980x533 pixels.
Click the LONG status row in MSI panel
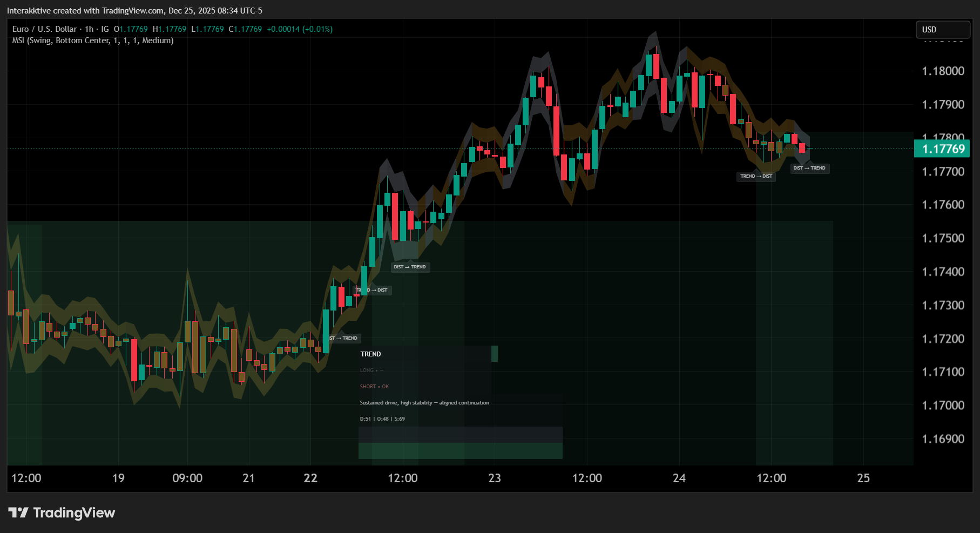pos(371,370)
